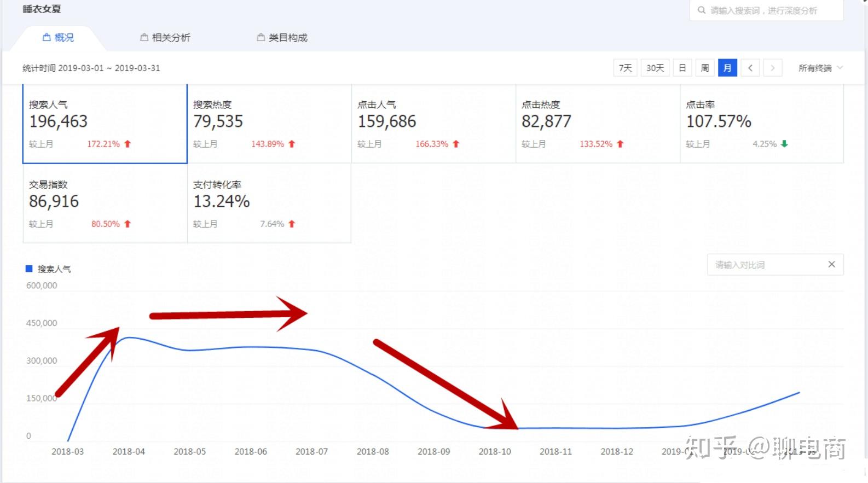
Task: Click the 172.21% change value
Action: click(103, 144)
